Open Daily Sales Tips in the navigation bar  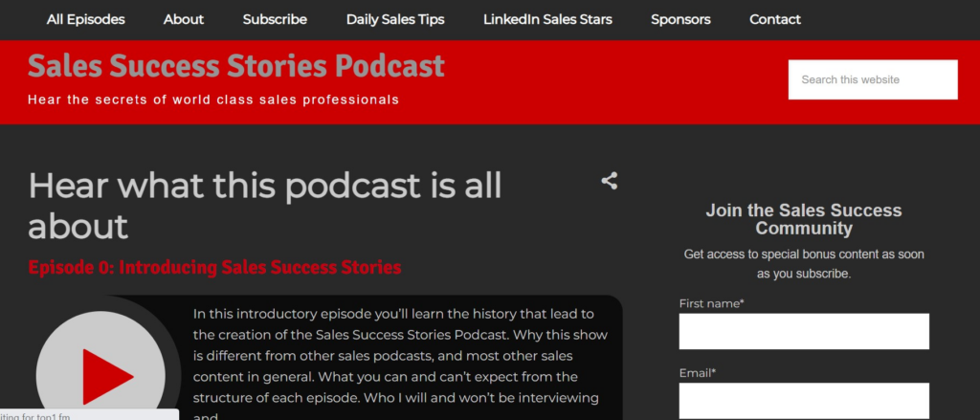(x=395, y=19)
